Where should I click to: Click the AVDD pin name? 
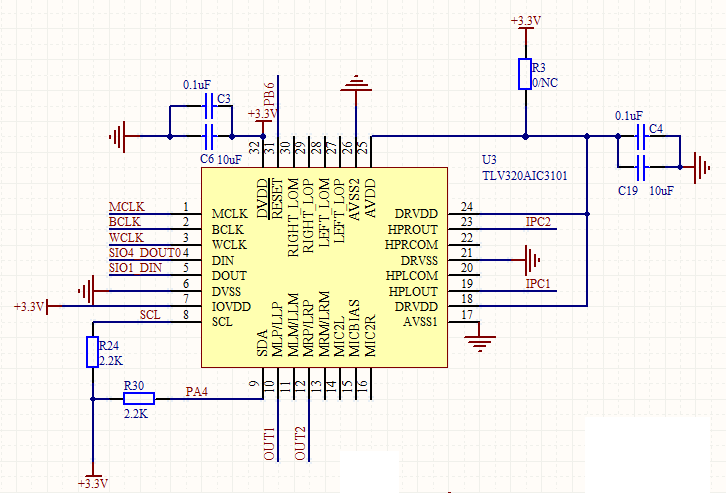pyautogui.click(x=370, y=198)
